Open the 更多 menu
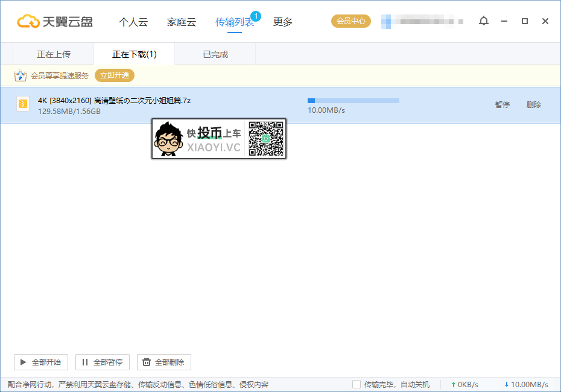The image size is (561, 392). click(x=282, y=22)
